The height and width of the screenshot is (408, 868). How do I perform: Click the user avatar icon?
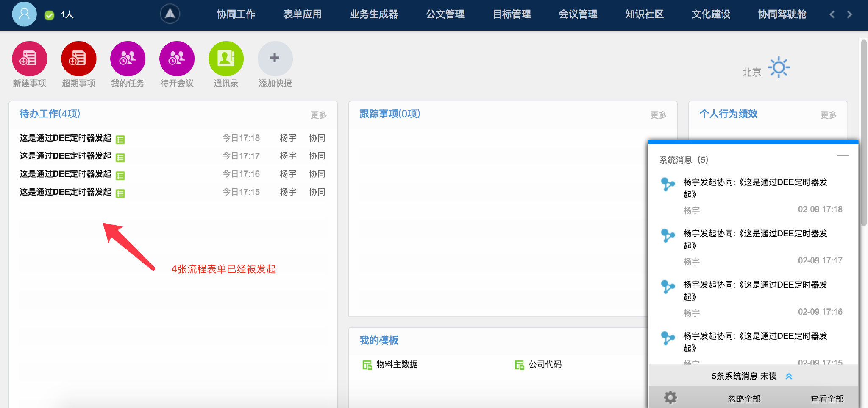(x=24, y=14)
